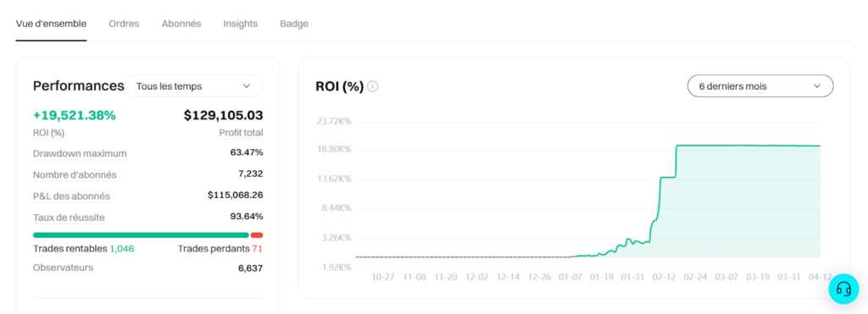Click the ROI (%) label under performance value

point(48,133)
